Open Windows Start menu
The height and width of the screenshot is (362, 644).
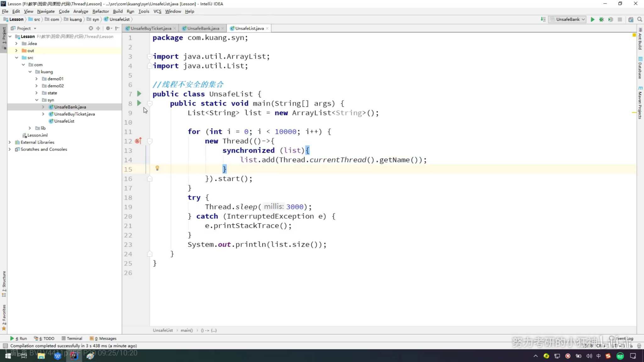pyautogui.click(x=8, y=356)
